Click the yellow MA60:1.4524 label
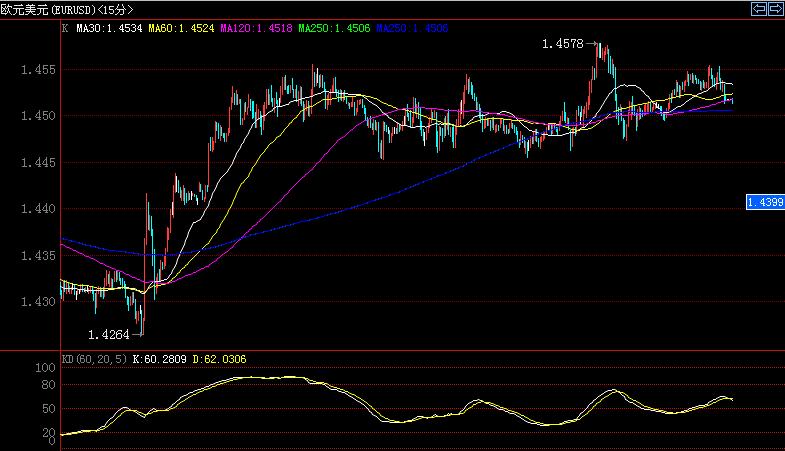Screen dimensions: 785x451 point(181,29)
